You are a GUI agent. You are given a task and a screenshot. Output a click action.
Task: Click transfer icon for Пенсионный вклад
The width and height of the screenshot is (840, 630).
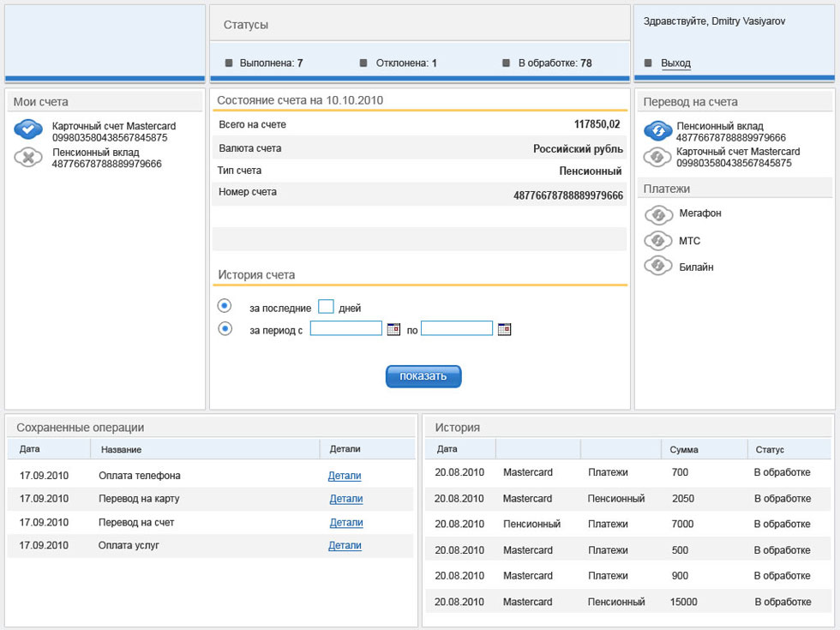click(658, 130)
